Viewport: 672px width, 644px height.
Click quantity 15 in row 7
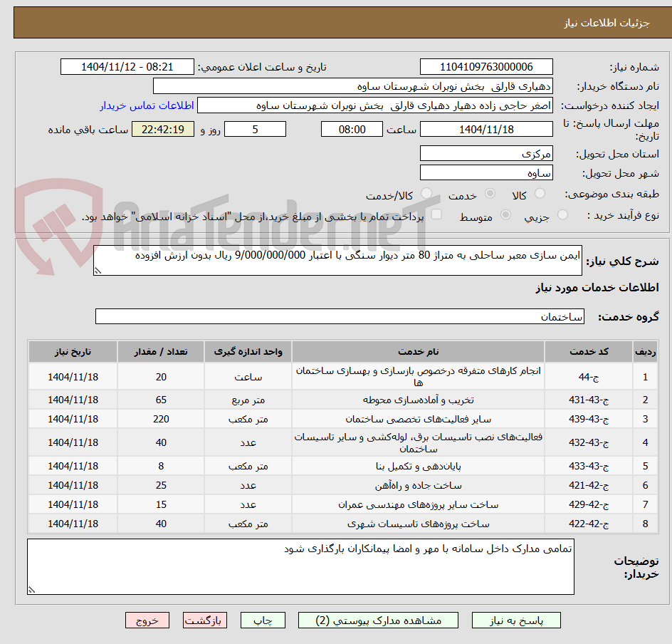161,504
